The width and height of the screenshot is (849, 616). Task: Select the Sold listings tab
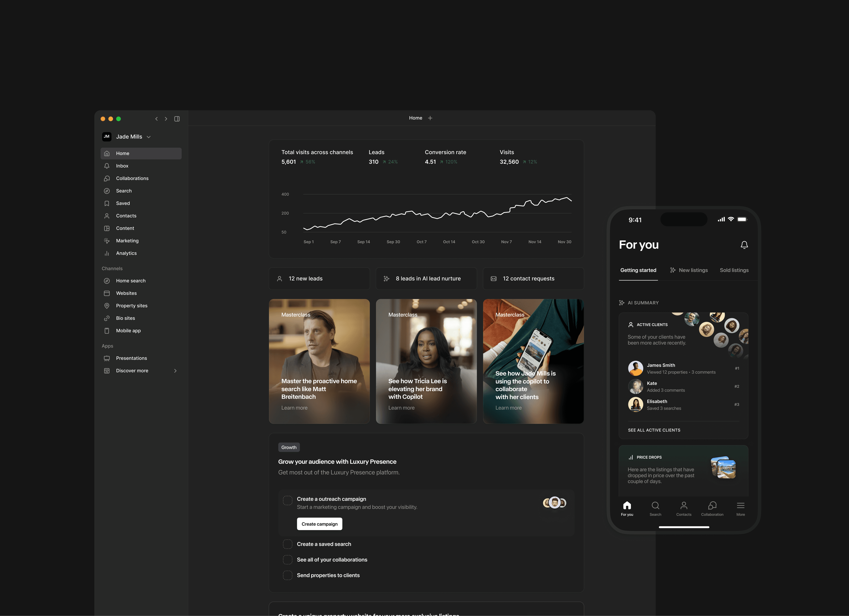pyautogui.click(x=734, y=270)
